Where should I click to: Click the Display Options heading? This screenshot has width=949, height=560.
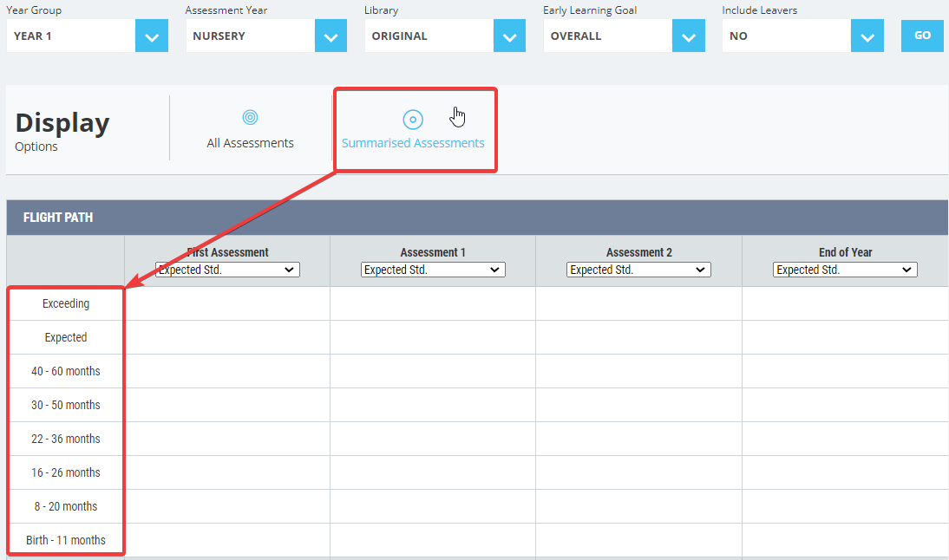pos(62,131)
